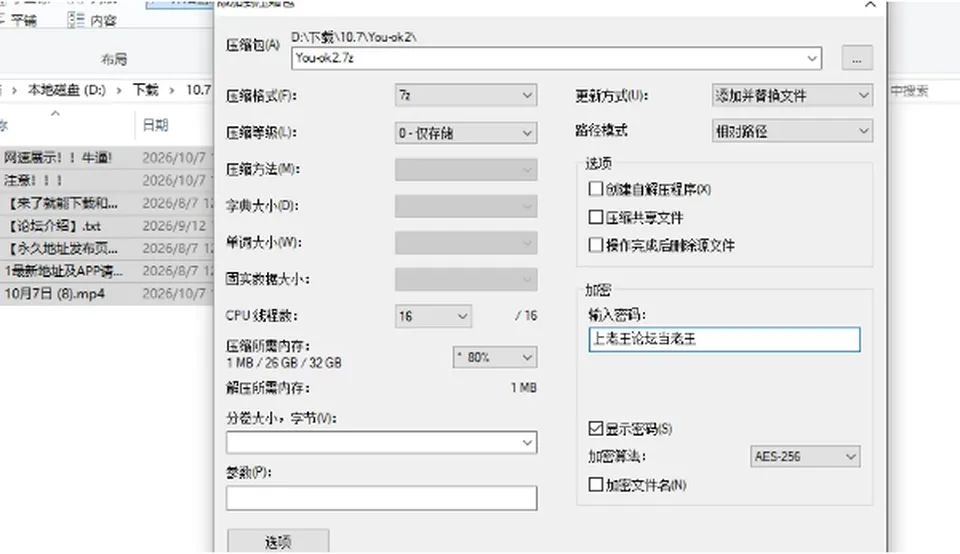960x554 pixels.
Task: Click '10.7' folder in Explorer breadcrumb
Action: [198, 91]
